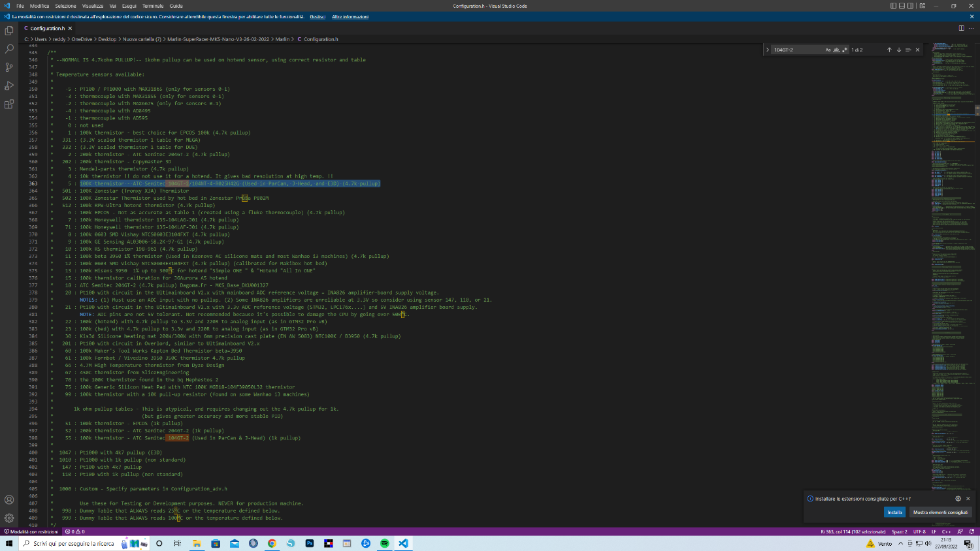Split the editor to the right
This screenshot has width=980, height=551.
click(x=961, y=28)
